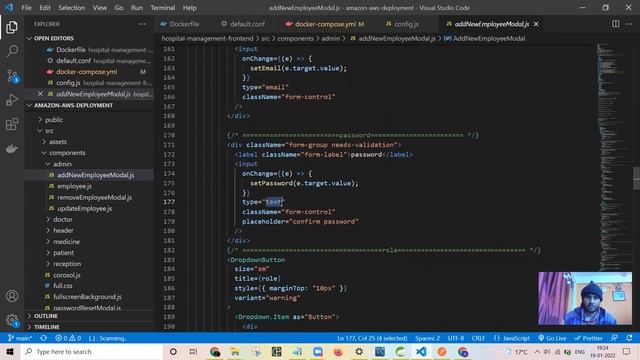
Task: Close the addNewEmployeeModal.js tab
Action: [x=536, y=24]
